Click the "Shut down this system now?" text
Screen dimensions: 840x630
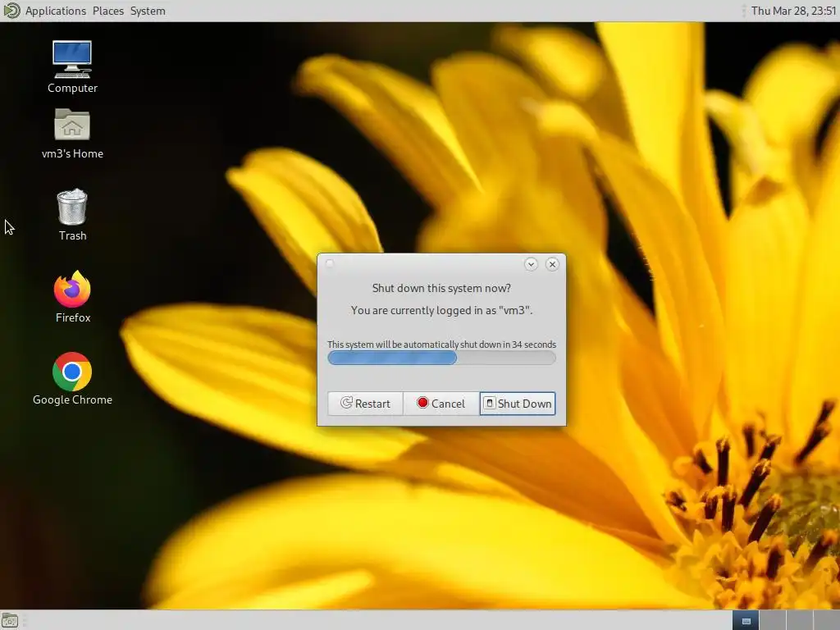441,288
